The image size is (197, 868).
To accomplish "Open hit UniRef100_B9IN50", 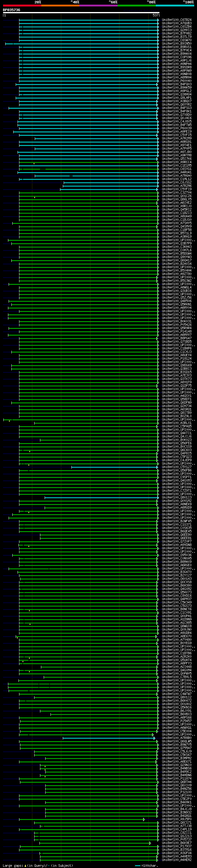I will click(x=177, y=43).
